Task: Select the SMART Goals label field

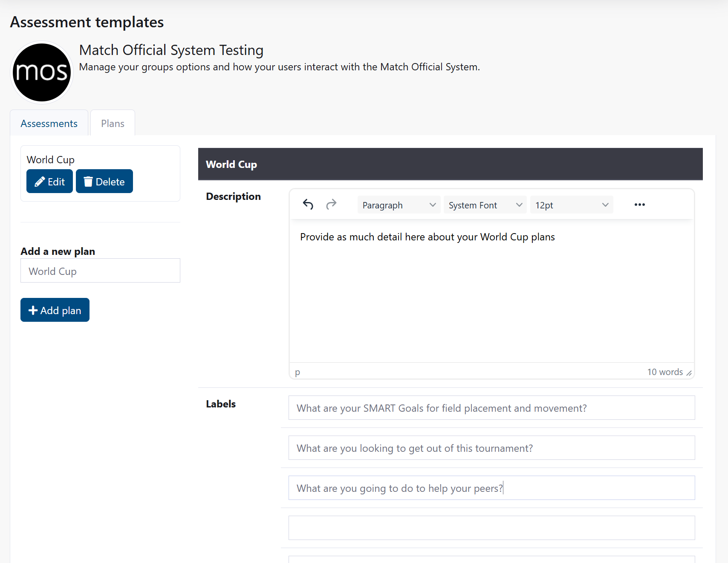Action: (x=491, y=408)
